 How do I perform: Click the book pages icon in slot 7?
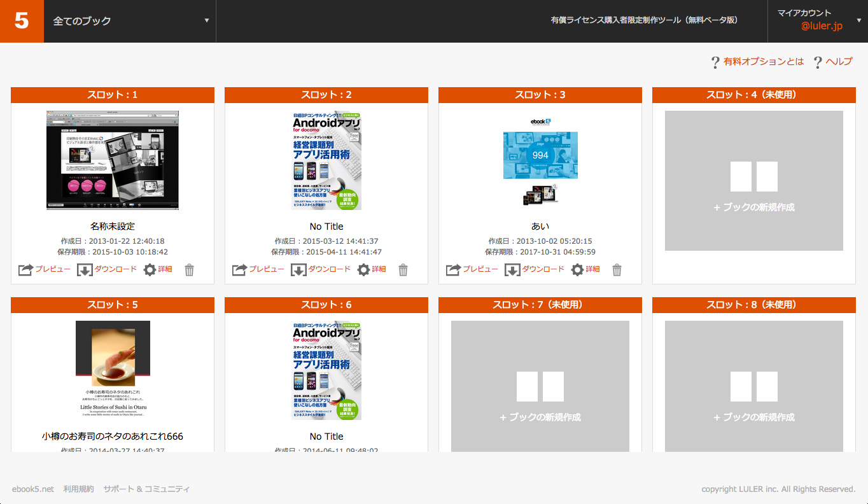[540, 386]
